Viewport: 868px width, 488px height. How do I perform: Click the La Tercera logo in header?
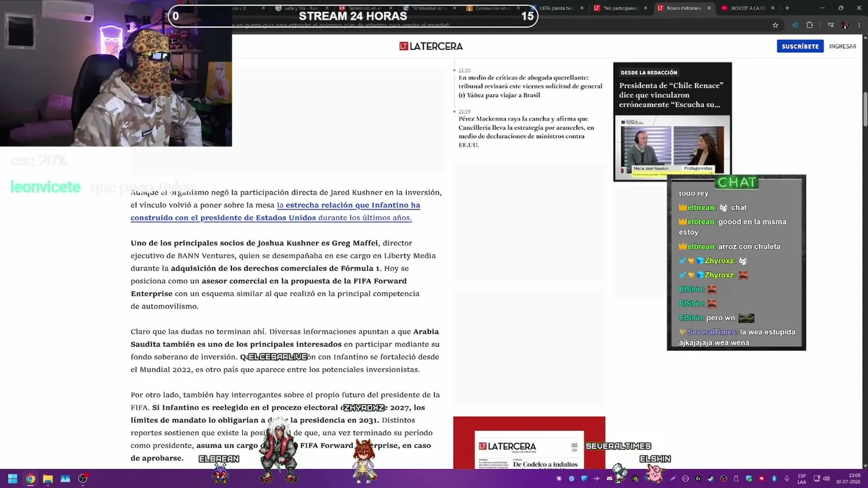click(431, 46)
